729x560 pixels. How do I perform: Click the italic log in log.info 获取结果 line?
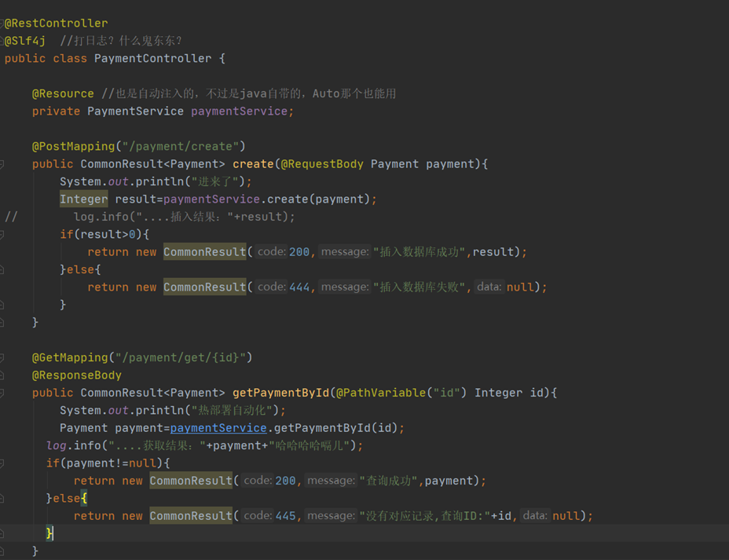click(x=57, y=446)
